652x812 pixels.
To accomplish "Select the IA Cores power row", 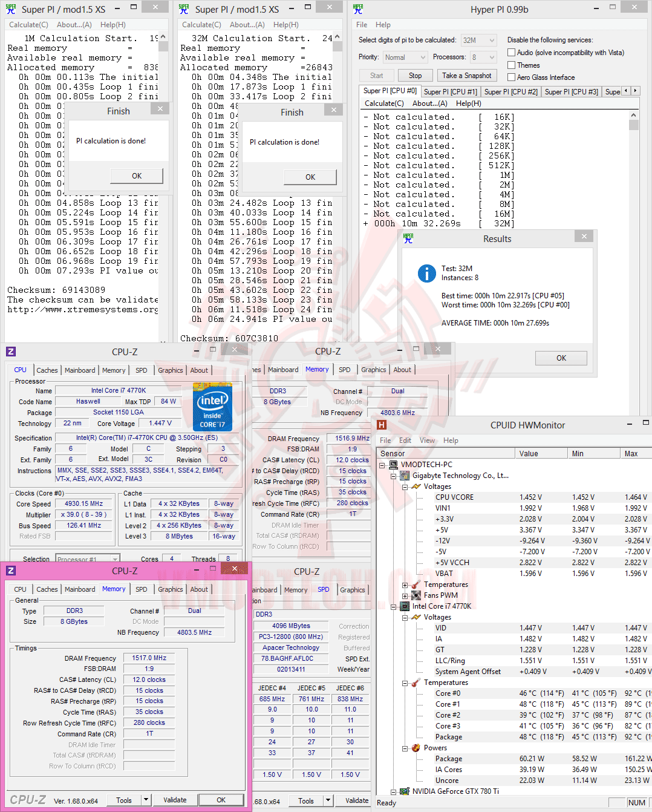I will click(514, 770).
